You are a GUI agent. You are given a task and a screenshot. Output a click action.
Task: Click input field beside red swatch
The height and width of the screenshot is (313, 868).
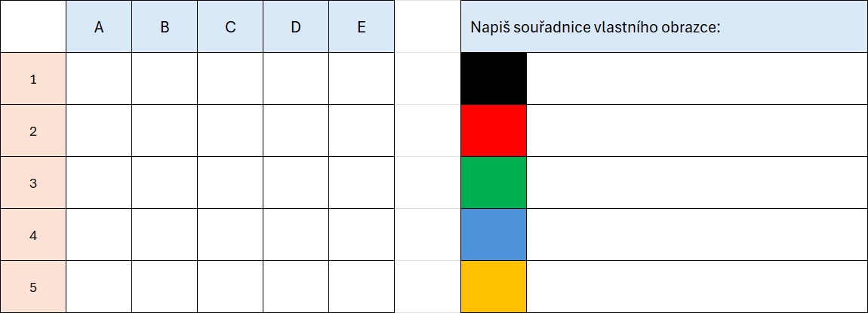(697, 130)
